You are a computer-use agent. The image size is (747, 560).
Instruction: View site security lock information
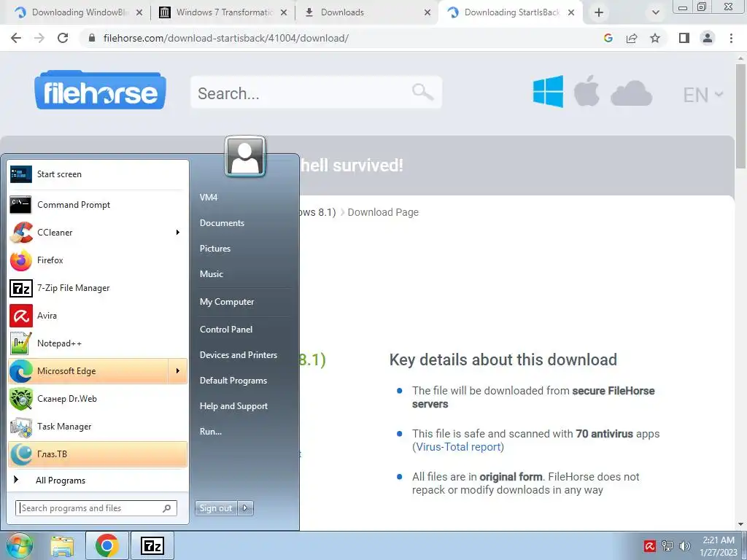click(92, 38)
